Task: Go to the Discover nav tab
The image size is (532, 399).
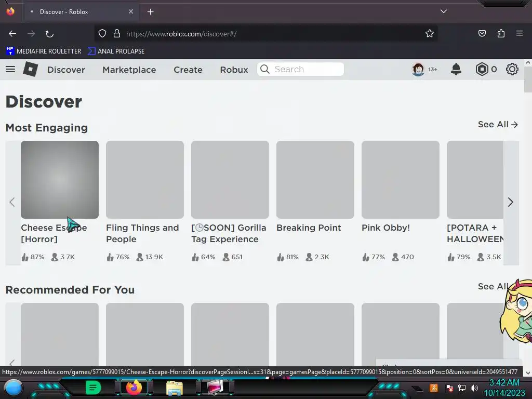Action: [x=66, y=70]
